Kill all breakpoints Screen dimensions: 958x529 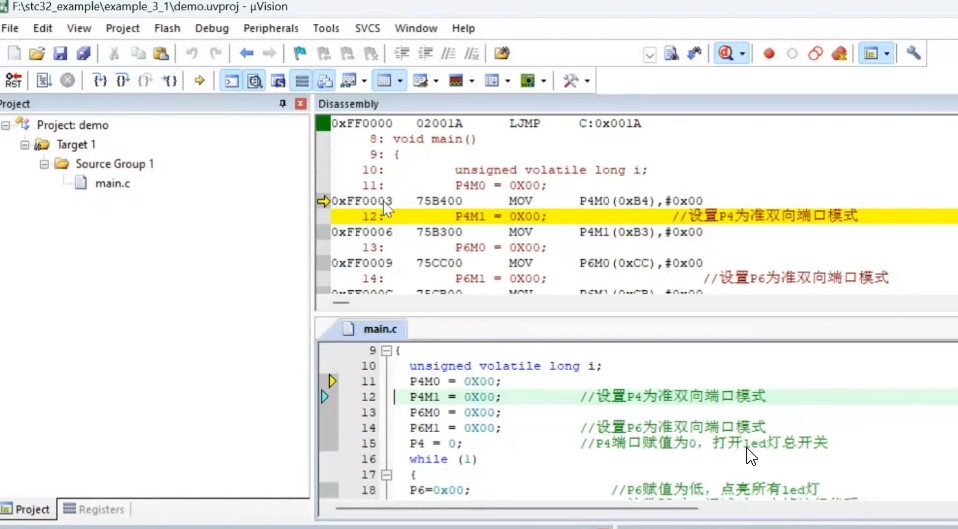tap(839, 53)
